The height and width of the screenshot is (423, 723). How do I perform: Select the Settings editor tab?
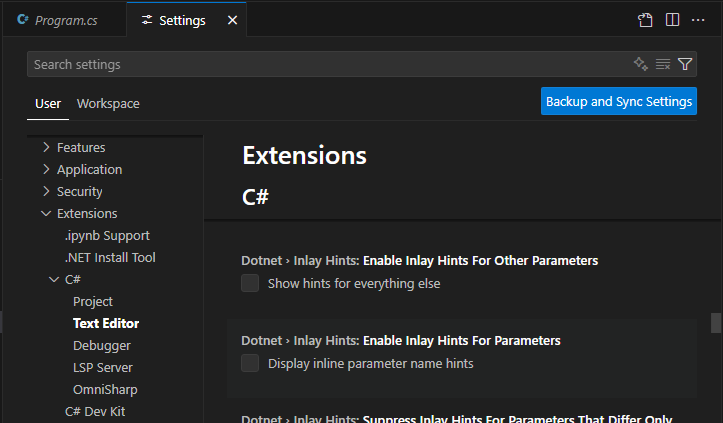186,20
